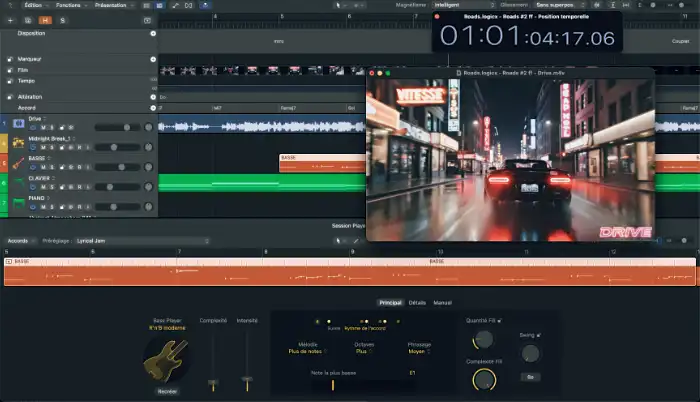Click the CLAVIER track keyboard icon
The height and width of the screenshot is (402, 700).
coord(18,183)
